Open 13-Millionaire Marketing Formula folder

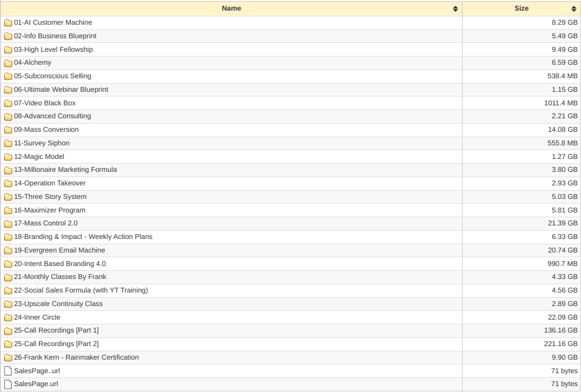(x=65, y=170)
